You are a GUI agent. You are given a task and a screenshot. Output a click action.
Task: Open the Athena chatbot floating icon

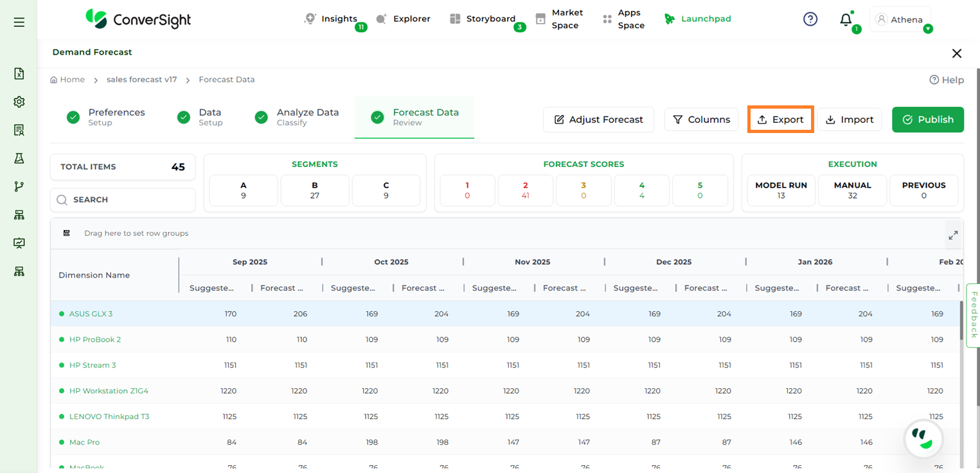point(923,439)
